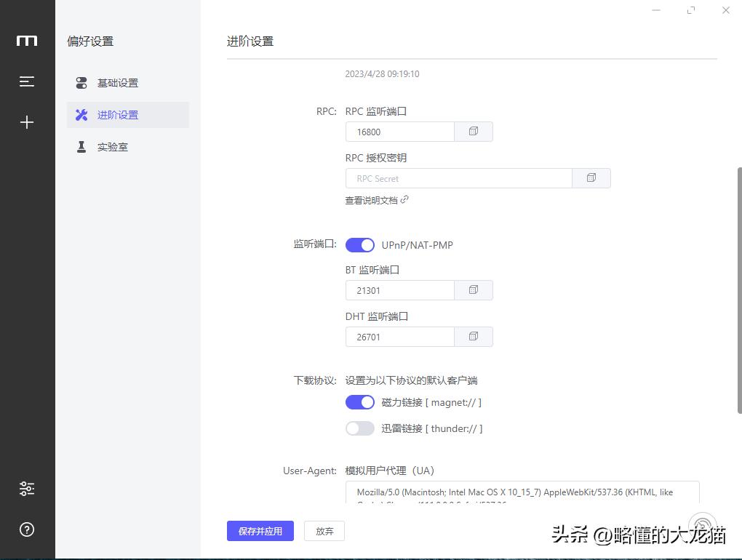Click the help question mark icon
This screenshot has height=560, width=742.
click(27, 529)
